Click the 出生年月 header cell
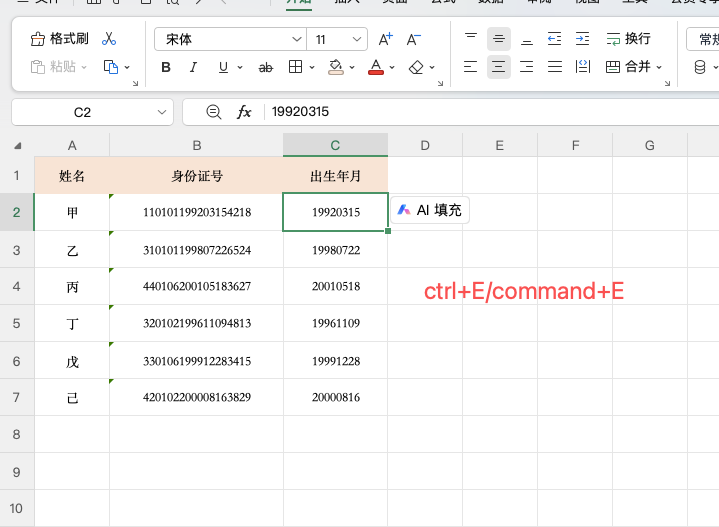This screenshot has height=527, width=719. [336, 176]
